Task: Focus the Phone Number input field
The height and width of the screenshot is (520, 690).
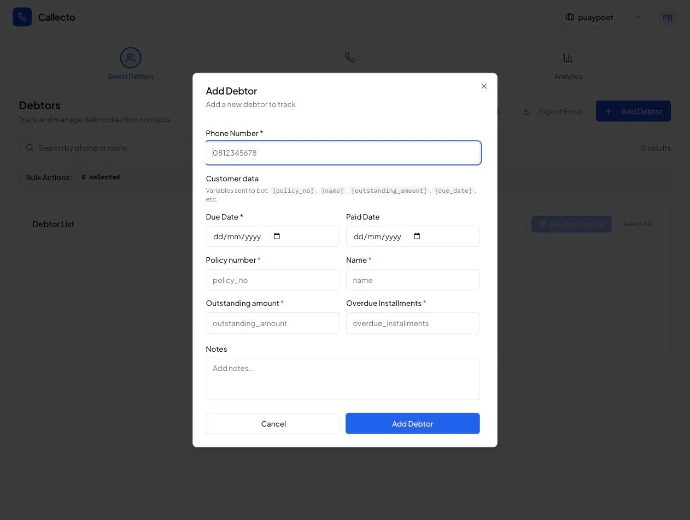Action: pos(343,153)
